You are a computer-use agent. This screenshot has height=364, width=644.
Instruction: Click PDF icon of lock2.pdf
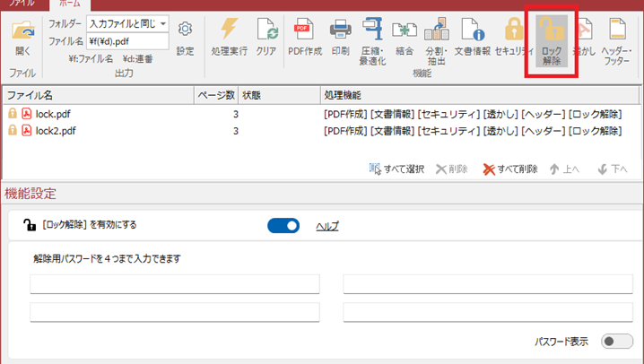[27, 130]
